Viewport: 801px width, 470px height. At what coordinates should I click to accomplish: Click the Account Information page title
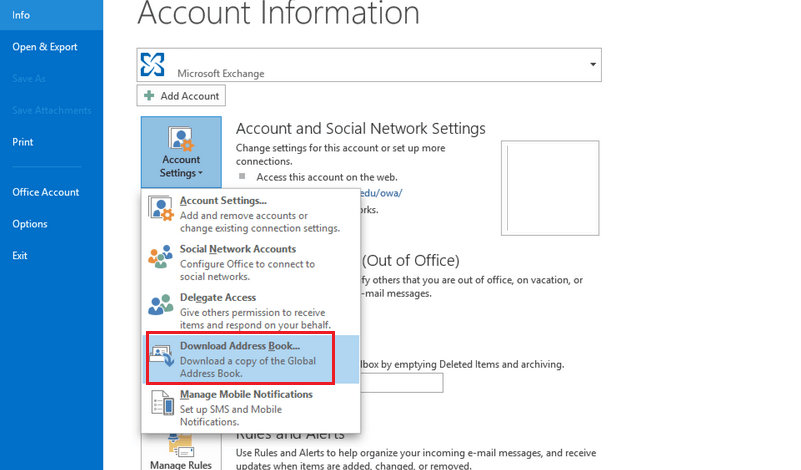tap(278, 12)
